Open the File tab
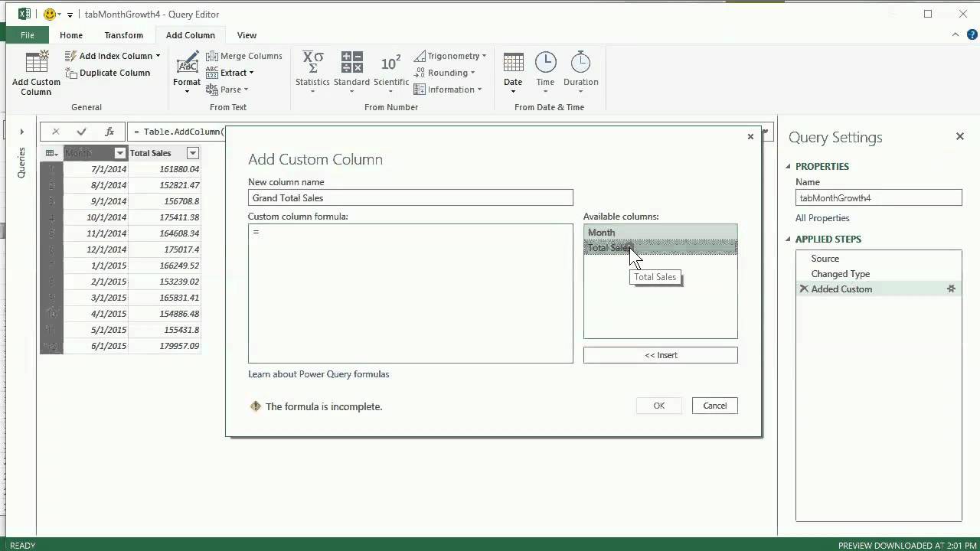This screenshot has width=980, height=551. (27, 35)
